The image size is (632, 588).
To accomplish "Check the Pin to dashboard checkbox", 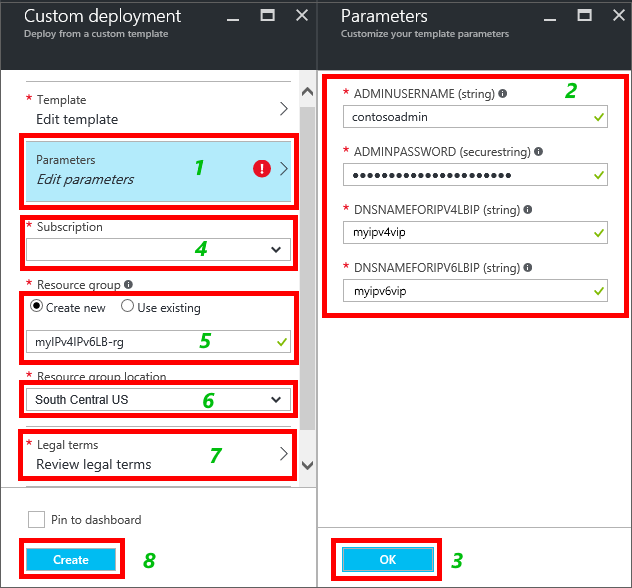I will (36, 519).
